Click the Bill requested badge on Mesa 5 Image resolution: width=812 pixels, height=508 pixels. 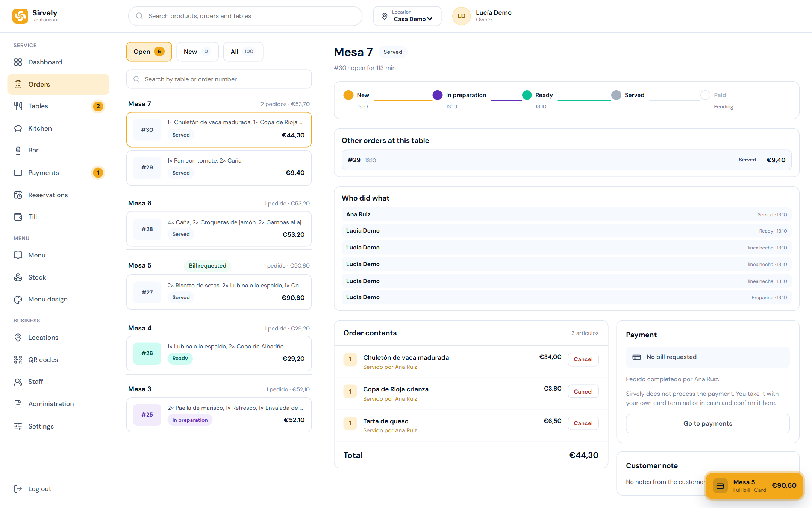(x=208, y=266)
